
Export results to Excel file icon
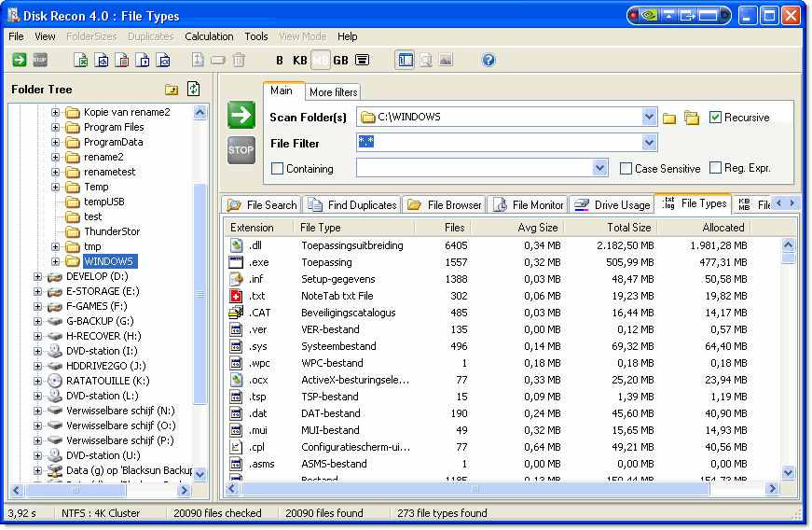(x=81, y=60)
